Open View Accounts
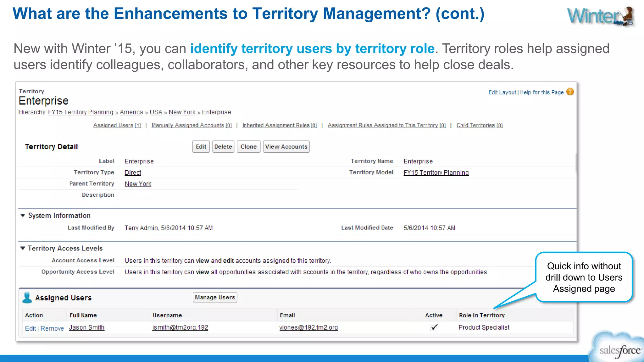Viewport: 644px width, 362px height. pos(286,147)
